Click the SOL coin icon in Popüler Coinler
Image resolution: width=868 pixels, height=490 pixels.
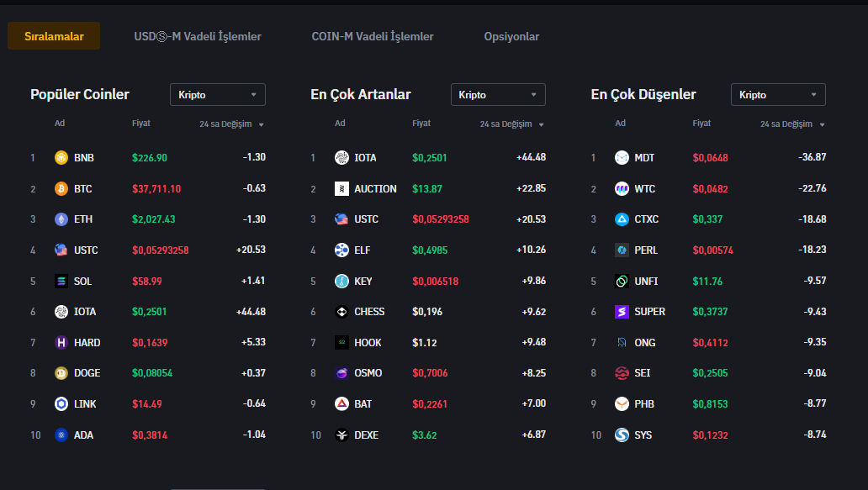(61, 281)
